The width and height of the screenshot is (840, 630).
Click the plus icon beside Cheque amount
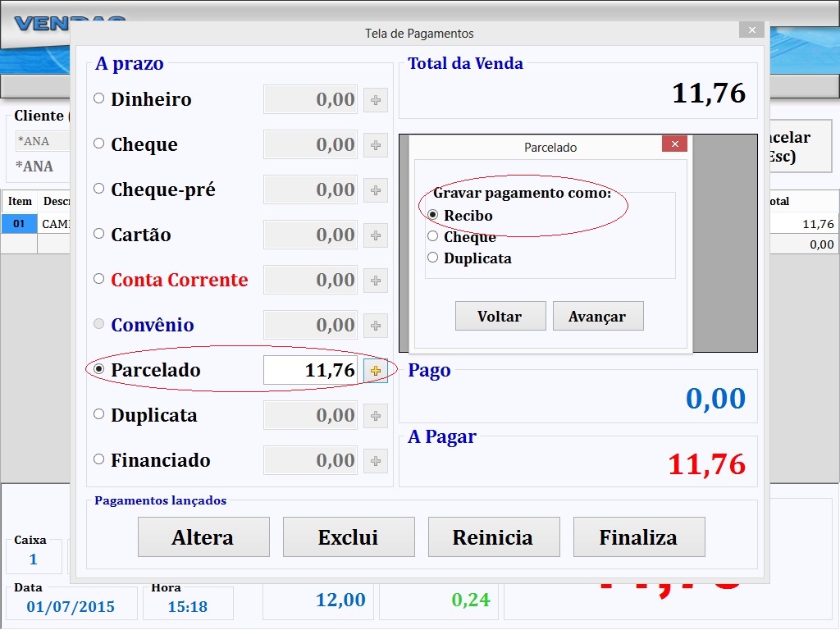click(x=376, y=144)
